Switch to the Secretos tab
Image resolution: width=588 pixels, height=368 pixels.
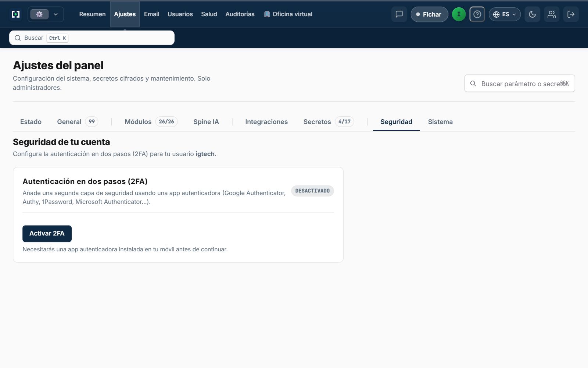click(x=329, y=122)
